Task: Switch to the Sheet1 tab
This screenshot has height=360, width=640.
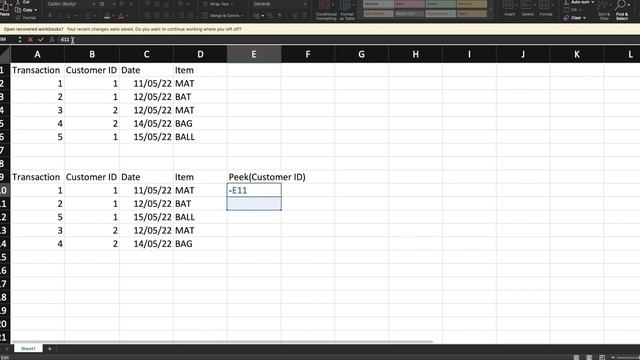Action: point(28,349)
